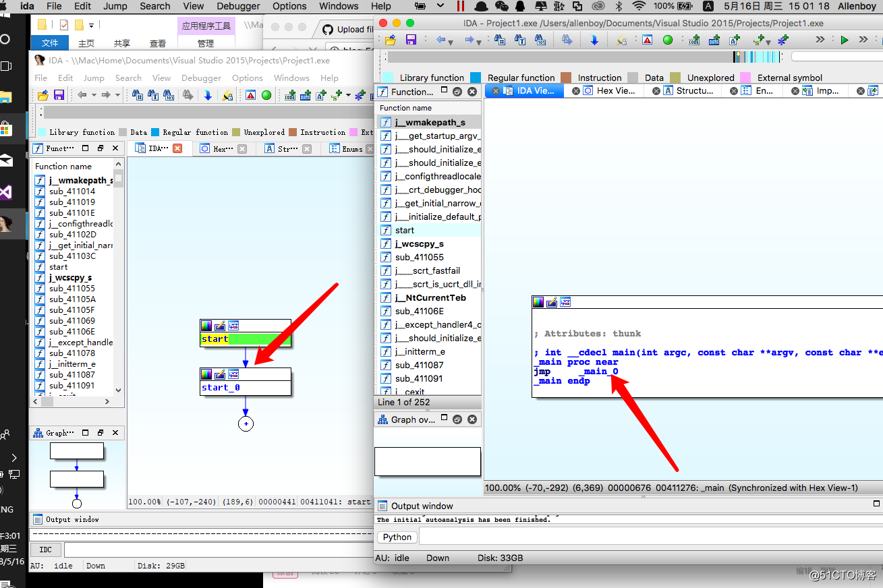Viewport: 883px width, 588px height.
Task: Click blue star plus icon, Mac IDA toolbar
Action: [782, 40]
